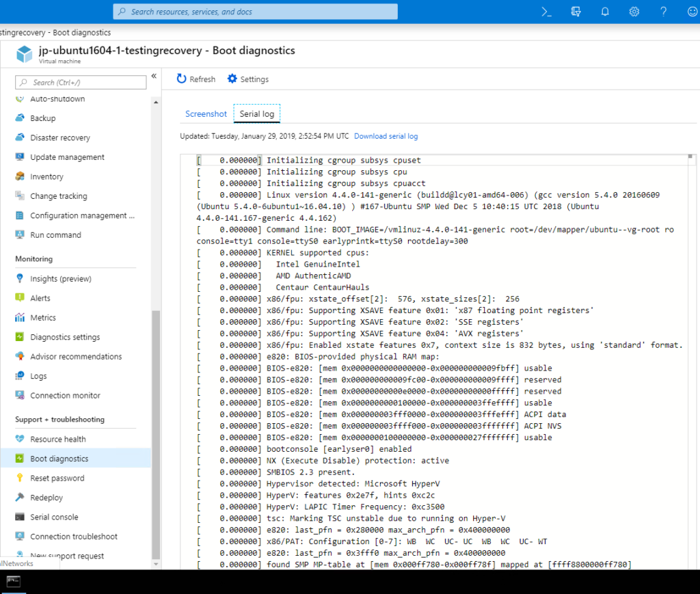Go to Disaster recovery
Viewport: 700px width, 594px height.
[60, 137]
